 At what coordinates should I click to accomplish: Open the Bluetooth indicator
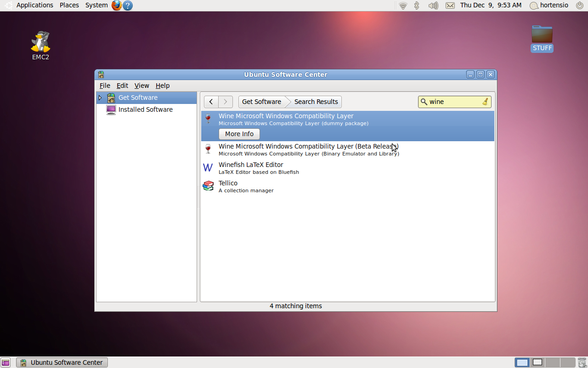417,6
